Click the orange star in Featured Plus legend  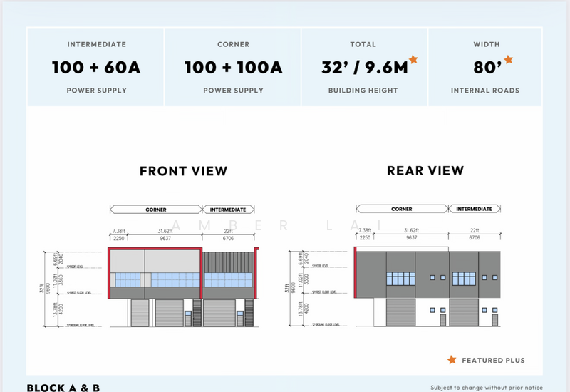(x=451, y=361)
